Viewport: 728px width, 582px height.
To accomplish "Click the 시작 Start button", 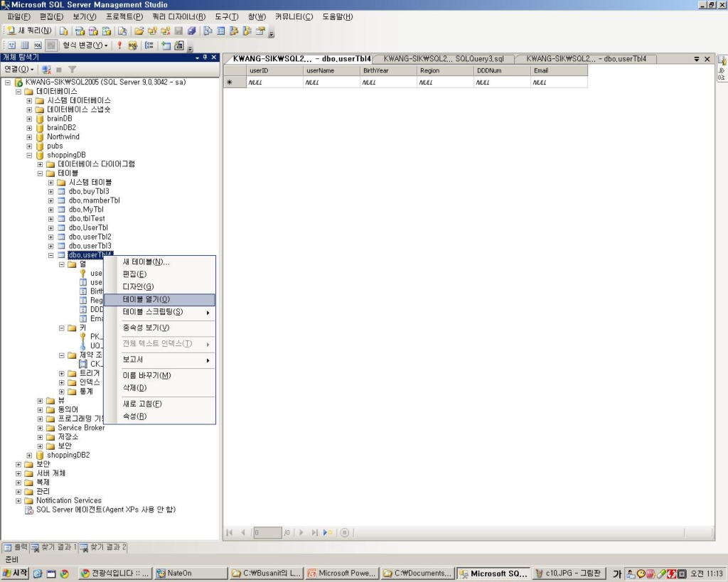I will tap(16, 573).
